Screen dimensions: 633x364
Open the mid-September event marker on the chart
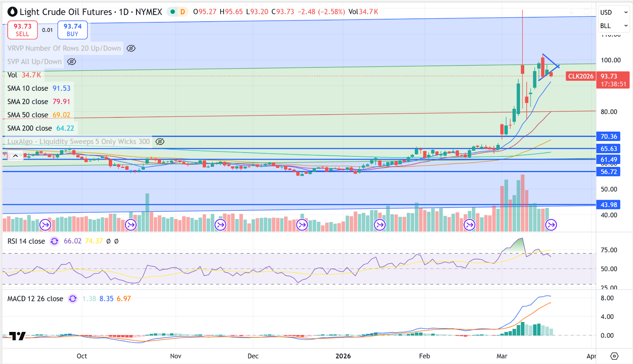tap(45, 225)
